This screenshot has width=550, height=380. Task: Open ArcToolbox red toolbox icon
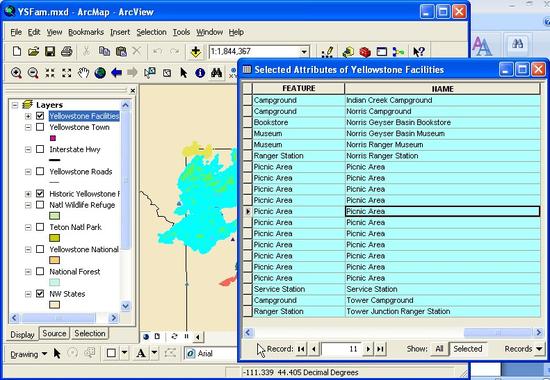(x=365, y=52)
